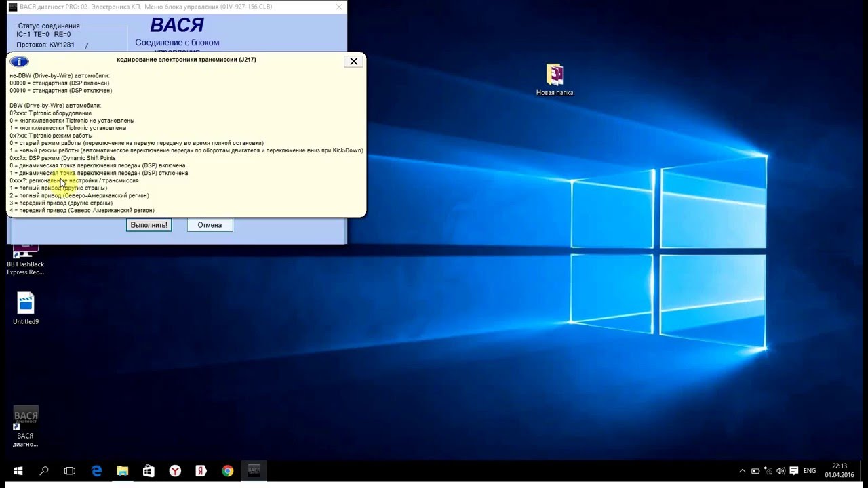This screenshot has height=488, width=868.
Task: Open Task View from the taskbar
Action: pyautogui.click(x=70, y=471)
